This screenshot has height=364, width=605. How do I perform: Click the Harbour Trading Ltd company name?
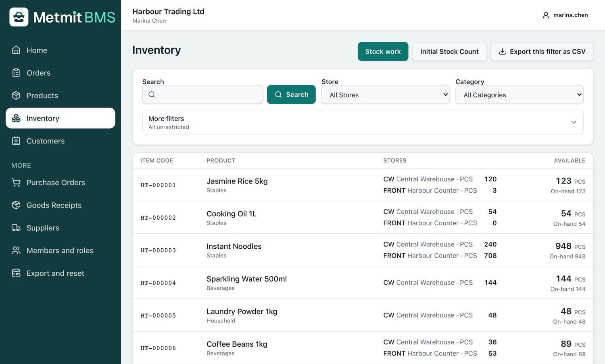click(x=168, y=11)
